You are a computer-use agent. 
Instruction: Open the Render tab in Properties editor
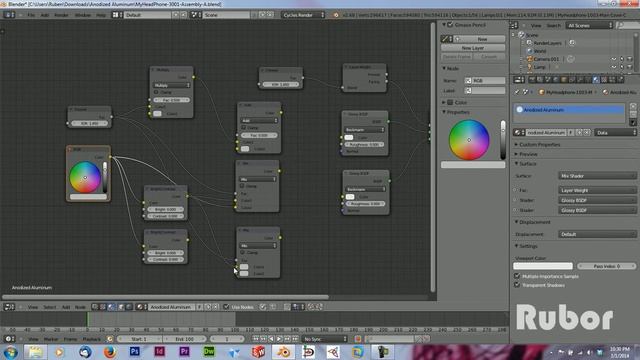[x=532, y=80]
